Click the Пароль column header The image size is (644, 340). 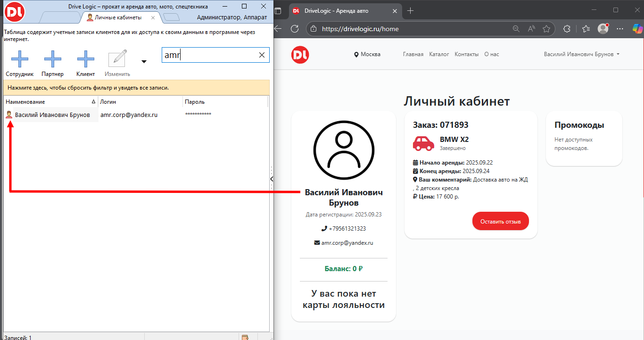(x=225, y=102)
